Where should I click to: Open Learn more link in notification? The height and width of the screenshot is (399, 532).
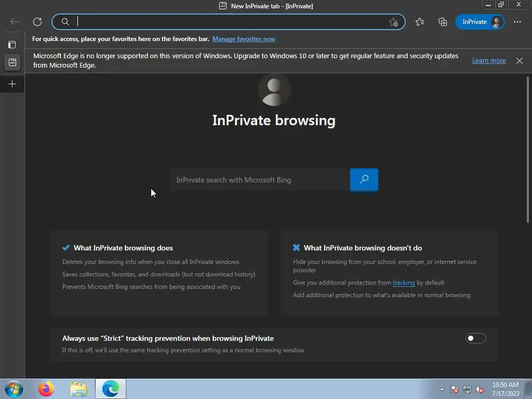click(x=489, y=61)
